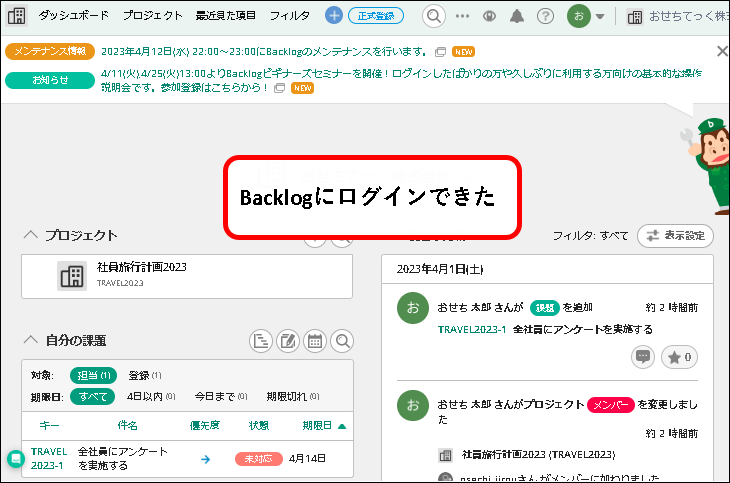
Task: Click the green お user avatar in header
Action: (579, 16)
